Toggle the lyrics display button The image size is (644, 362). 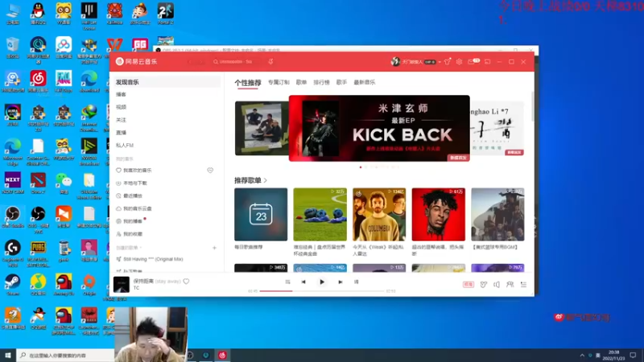click(356, 282)
